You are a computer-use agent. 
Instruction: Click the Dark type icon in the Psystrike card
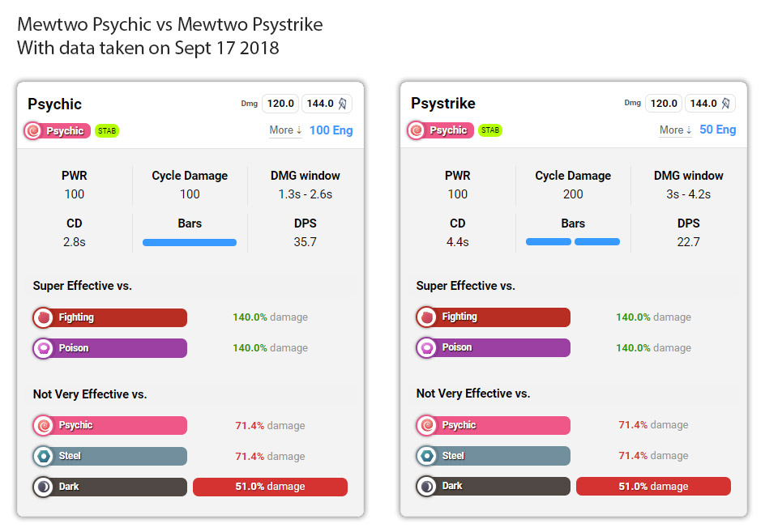(427, 486)
